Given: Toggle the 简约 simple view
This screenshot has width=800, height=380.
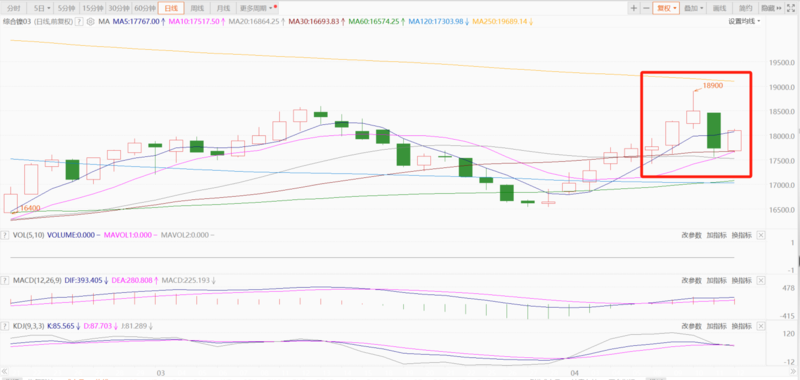Looking at the screenshot, I should [745, 8].
